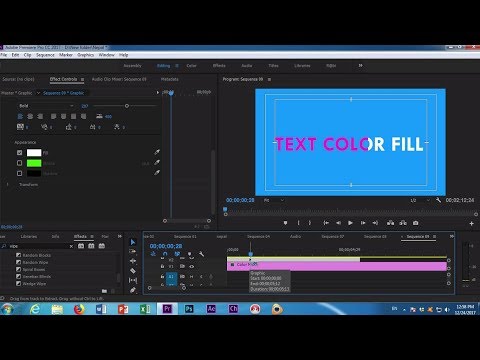Viewport: 480px width, 360px height.
Task: Select the Selection tool arrow
Action: 133,242
